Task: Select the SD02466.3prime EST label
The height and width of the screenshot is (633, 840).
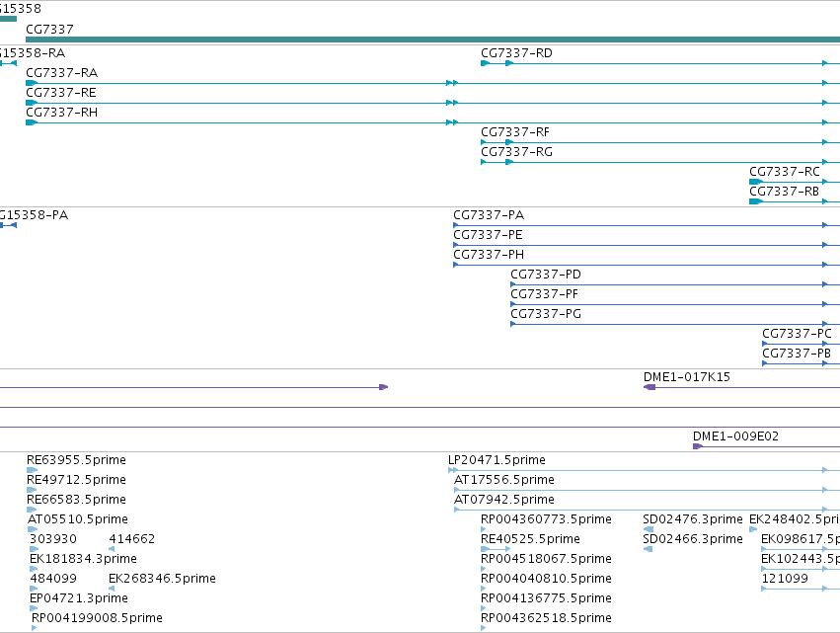Action: [x=693, y=539]
